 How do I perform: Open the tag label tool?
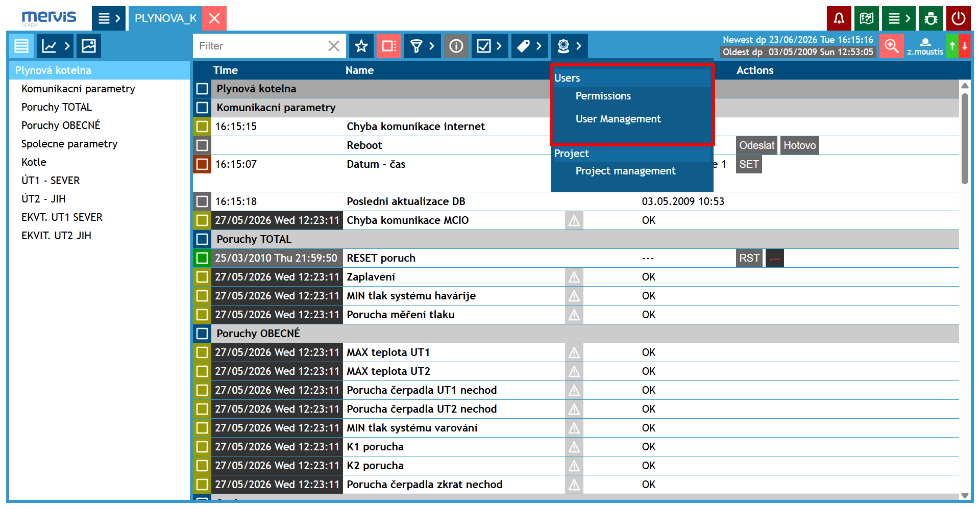pyautogui.click(x=523, y=46)
